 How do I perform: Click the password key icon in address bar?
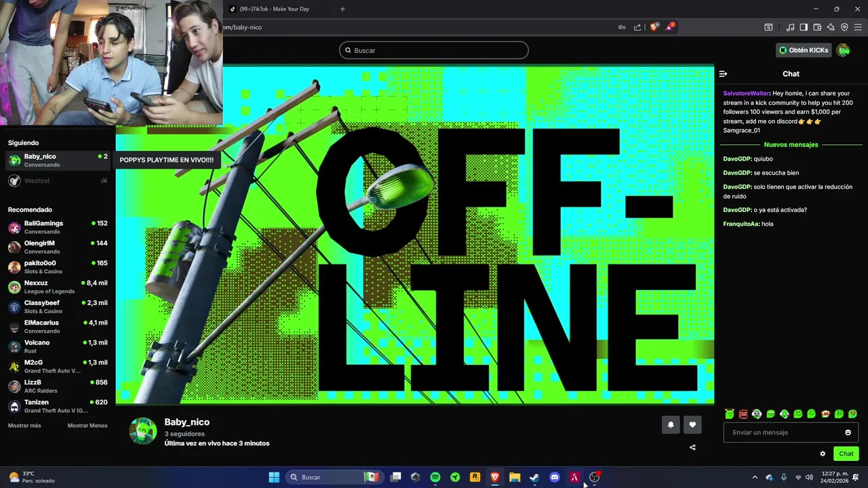pyautogui.click(x=622, y=27)
